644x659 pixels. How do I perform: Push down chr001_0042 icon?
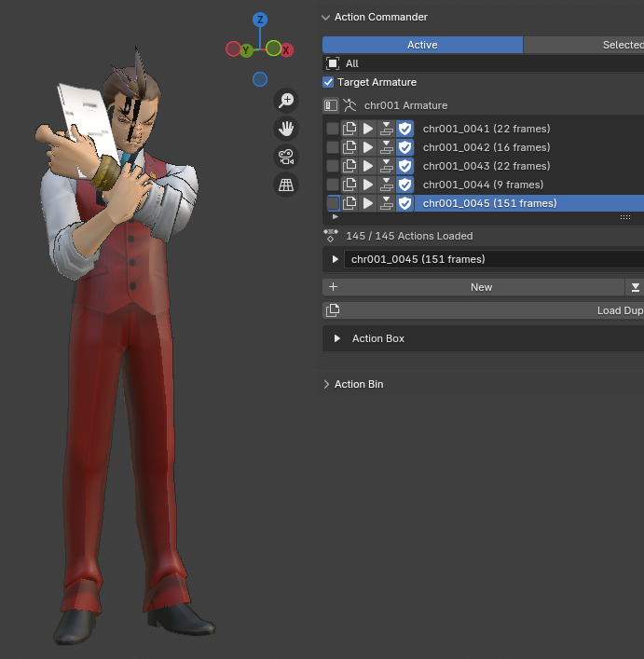[x=387, y=147]
